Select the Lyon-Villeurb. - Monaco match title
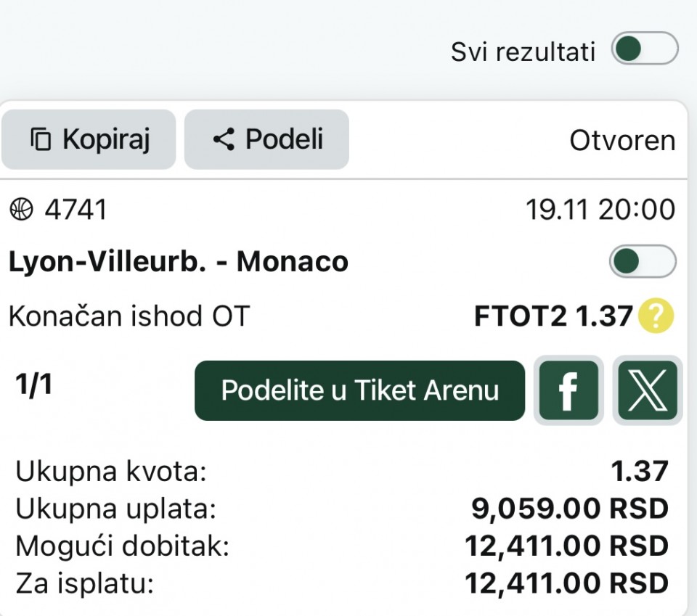The height and width of the screenshot is (616, 697). pos(178,262)
